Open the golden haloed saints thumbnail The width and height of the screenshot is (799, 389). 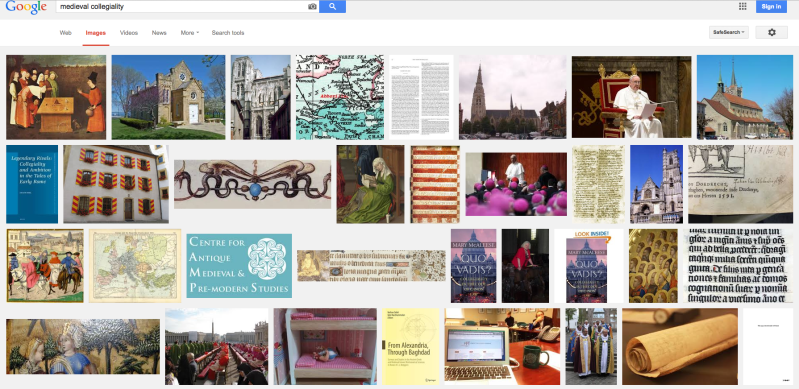[653, 266]
